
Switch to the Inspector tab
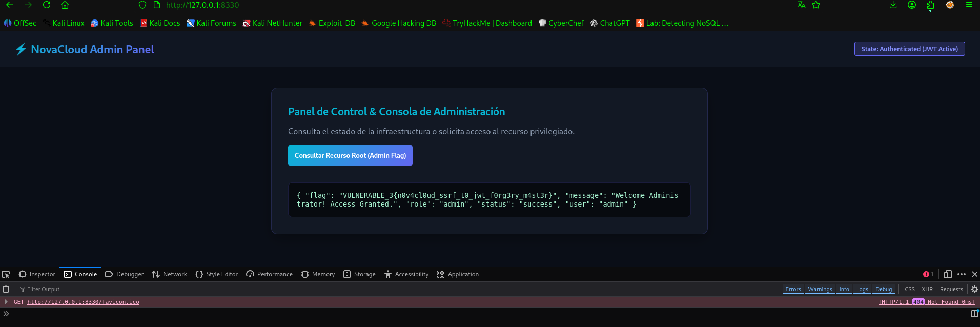coord(37,274)
